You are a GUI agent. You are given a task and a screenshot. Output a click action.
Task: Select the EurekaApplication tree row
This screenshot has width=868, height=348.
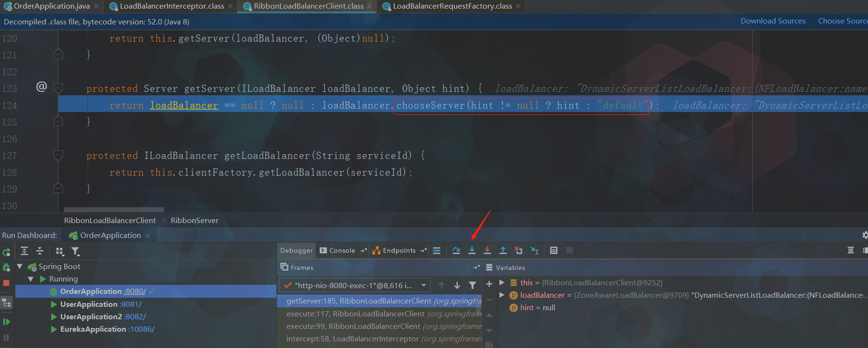[x=146, y=329]
